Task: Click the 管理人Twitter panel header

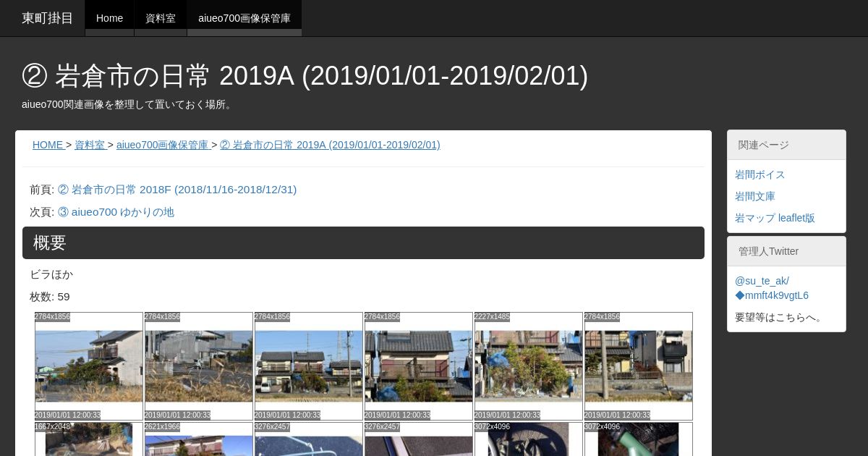Action: click(786, 251)
